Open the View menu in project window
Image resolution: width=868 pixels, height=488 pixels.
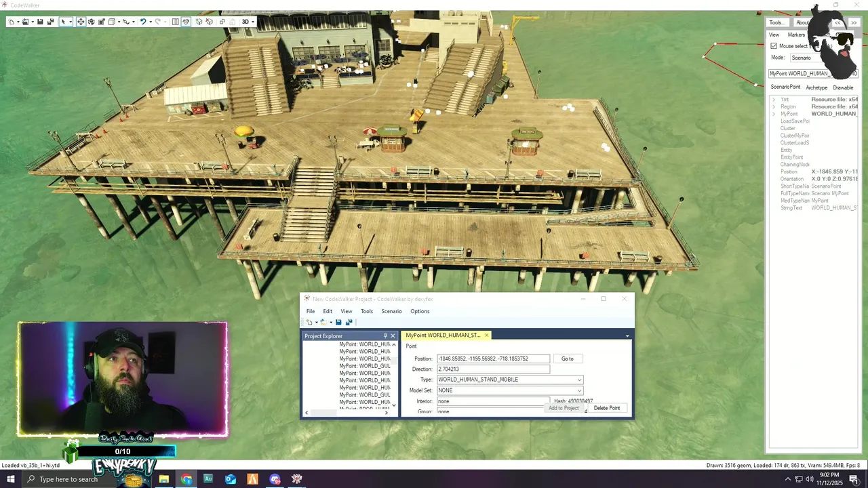point(347,311)
